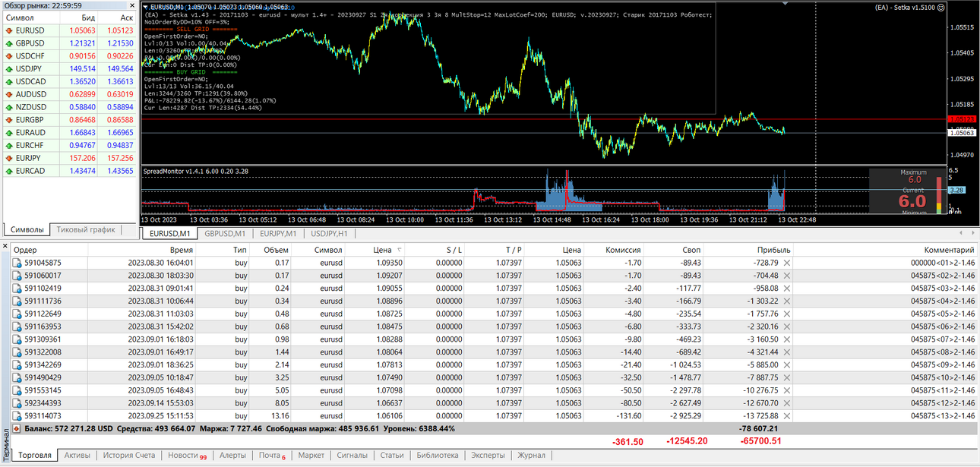Close order 591309361 with its X icon
This screenshot has height=467, width=980.
[x=787, y=339]
